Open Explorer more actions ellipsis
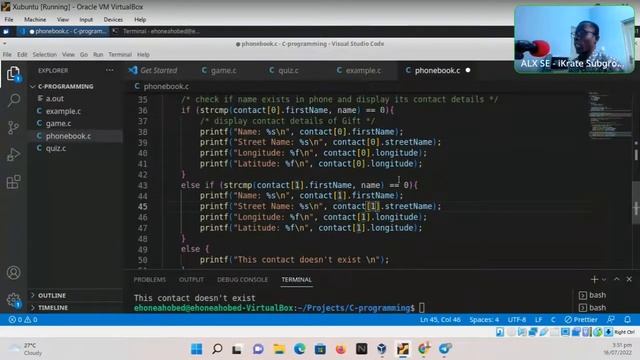The image size is (640, 360). [109, 70]
